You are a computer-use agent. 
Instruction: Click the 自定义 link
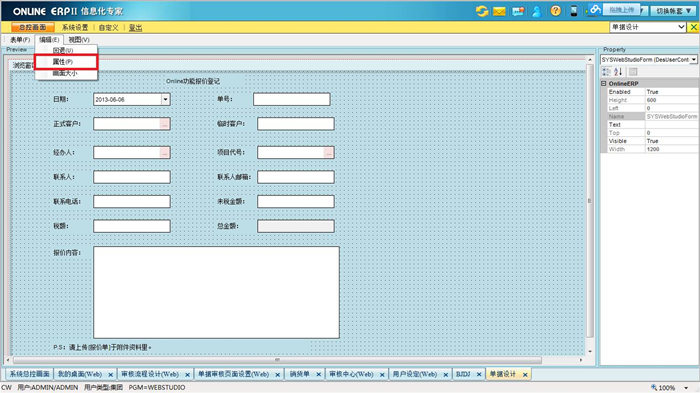click(108, 28)
